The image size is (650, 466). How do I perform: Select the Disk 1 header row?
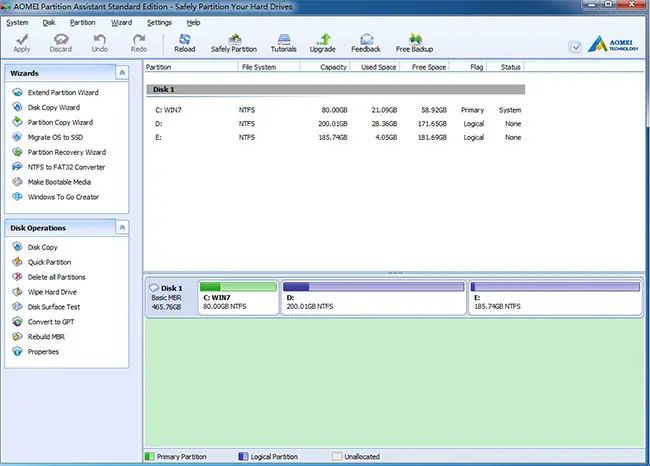click(336, 90)
